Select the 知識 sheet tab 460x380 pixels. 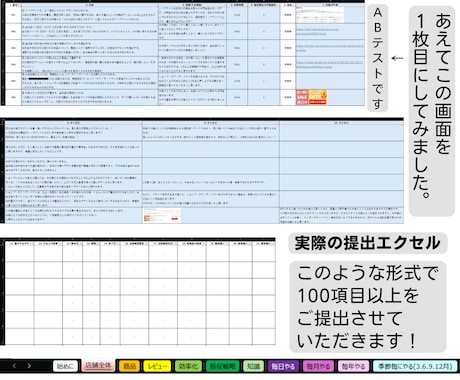click(x=253, y=366)
